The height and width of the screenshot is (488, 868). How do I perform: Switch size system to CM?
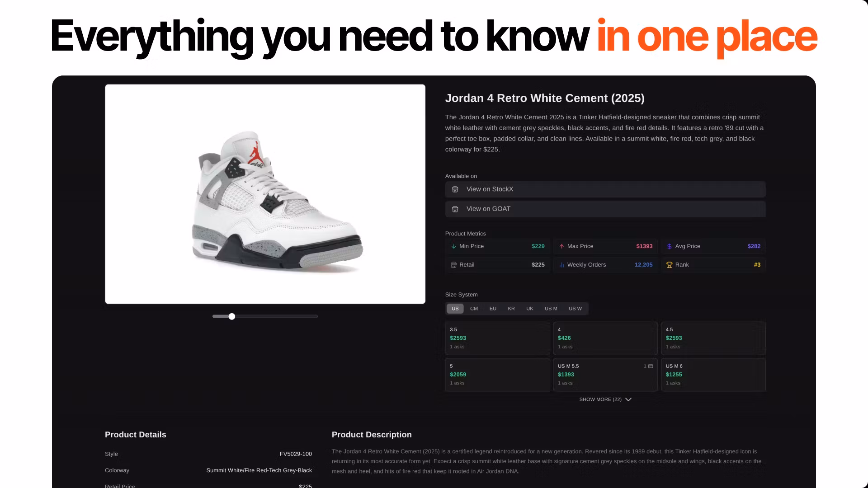click(x=474, y=309)
